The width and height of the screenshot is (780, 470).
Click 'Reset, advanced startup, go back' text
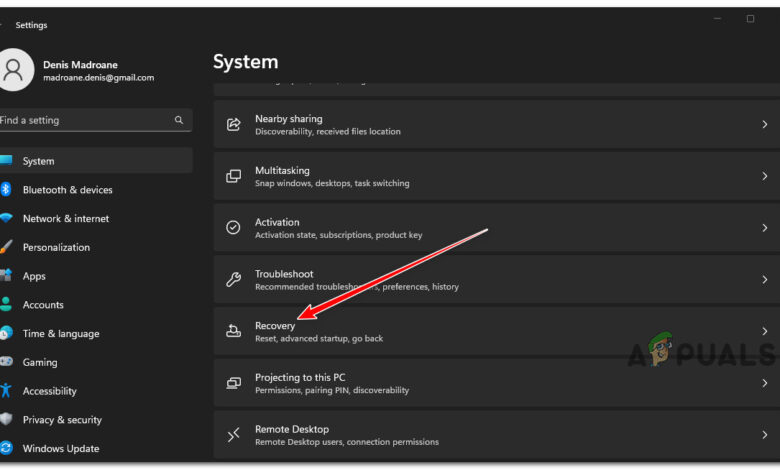click(x=319, y=339)
